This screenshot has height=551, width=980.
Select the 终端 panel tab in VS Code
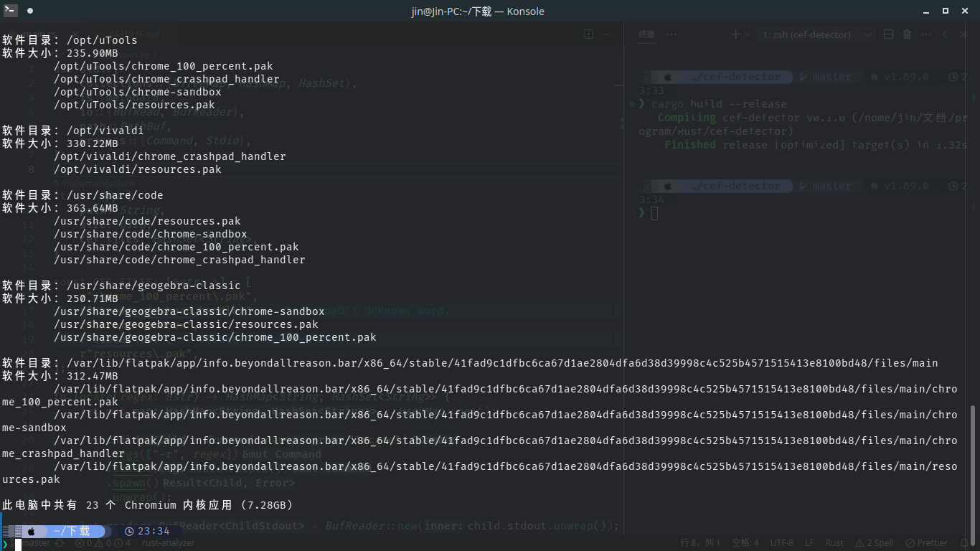point(646,34)
